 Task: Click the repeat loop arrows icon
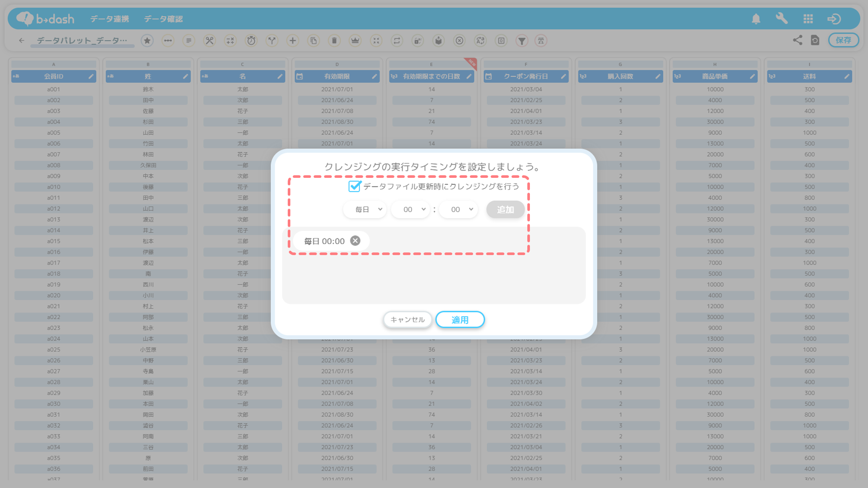point(397,41)
